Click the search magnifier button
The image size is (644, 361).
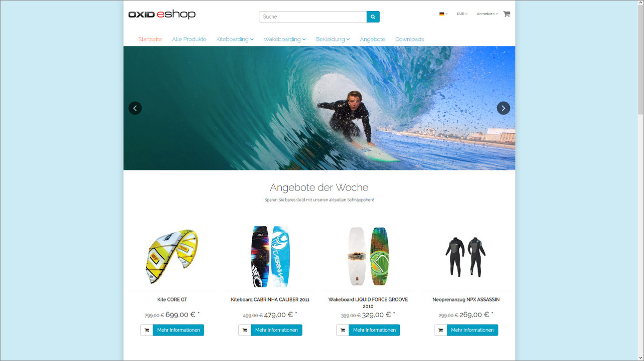[x=373, y=16]
